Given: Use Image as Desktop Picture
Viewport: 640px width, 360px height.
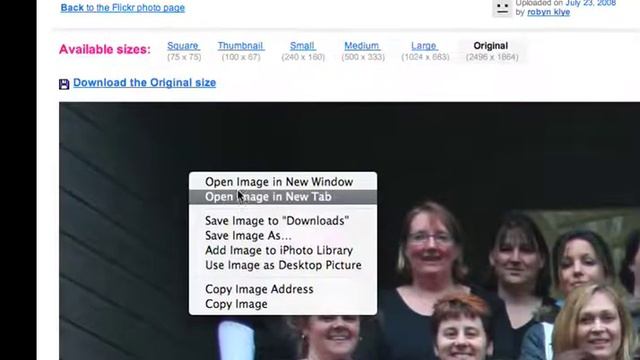Looking at the screenshot, I should [283, 265].
